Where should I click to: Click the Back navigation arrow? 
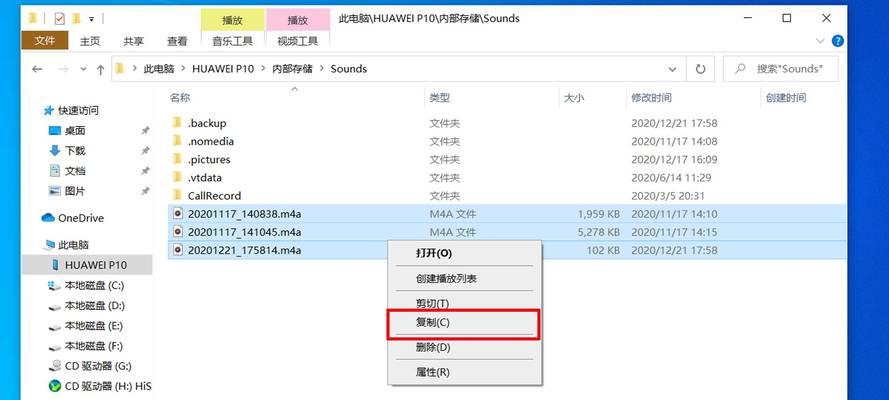pyautogui.click(x=37, y=69)
